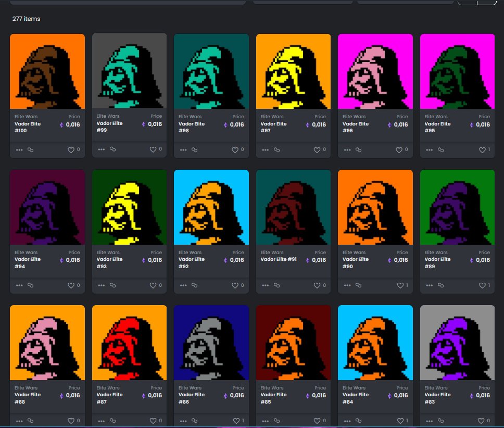
Task: Like Vador Elite #100 with heart icon
Action: (x=71, y=150)
